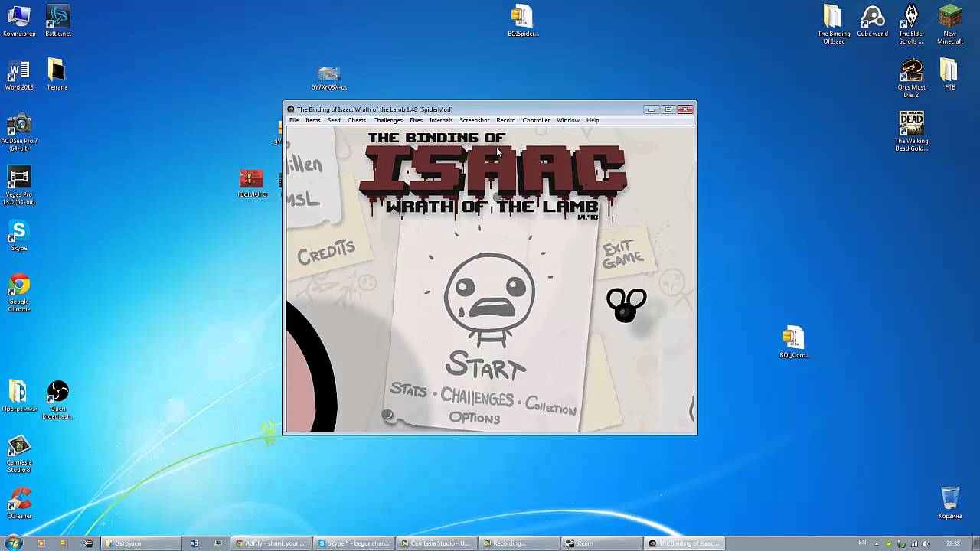The width and height of the screenshot is (980, 551).
Task: Open the Terraria folder on desktop
Action: [x=57, y=75]
